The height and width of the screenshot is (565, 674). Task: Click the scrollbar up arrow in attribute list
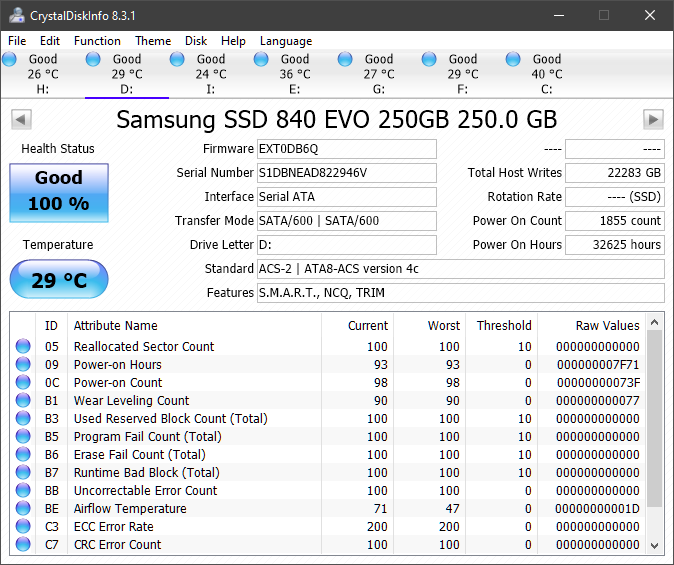pos(655,322)
